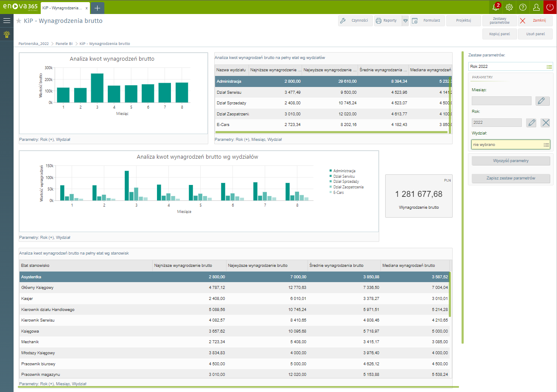This screenshot has width=557, height=392.
Task: Clear the Rok value with X icon
Action: click(x=545, y=123)
